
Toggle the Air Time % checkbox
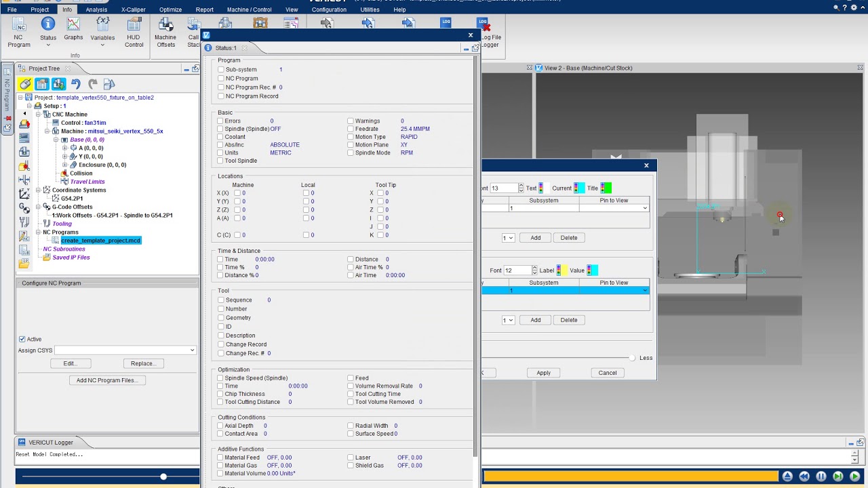(351, 268)
